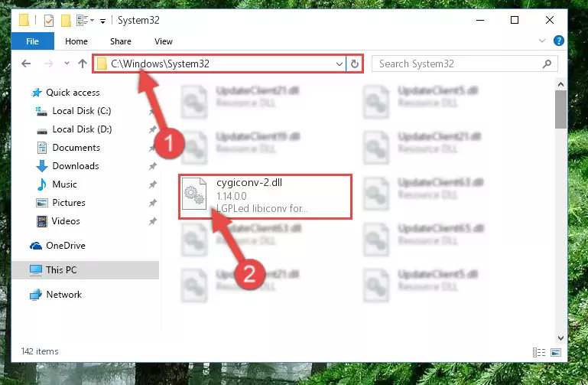The image size is (588, 385).
Task: Close the System32 window
Action: (549, 20)
